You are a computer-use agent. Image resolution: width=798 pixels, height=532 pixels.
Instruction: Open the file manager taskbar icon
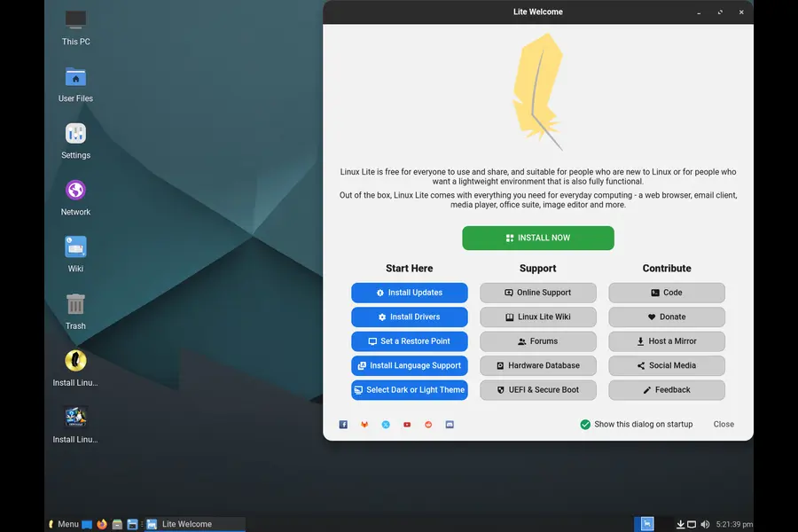point(117,524)
